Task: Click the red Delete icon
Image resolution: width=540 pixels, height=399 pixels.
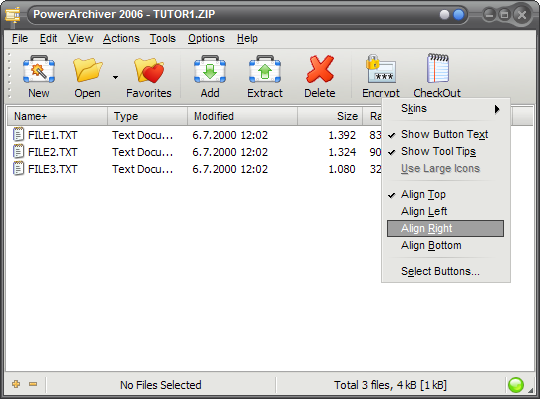Action: click(x=320, y=69)
